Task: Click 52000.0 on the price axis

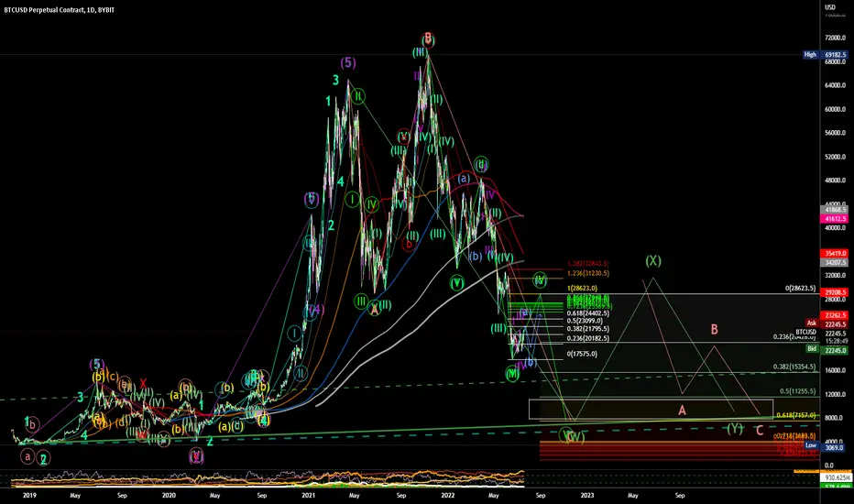Action: (836, 157)
